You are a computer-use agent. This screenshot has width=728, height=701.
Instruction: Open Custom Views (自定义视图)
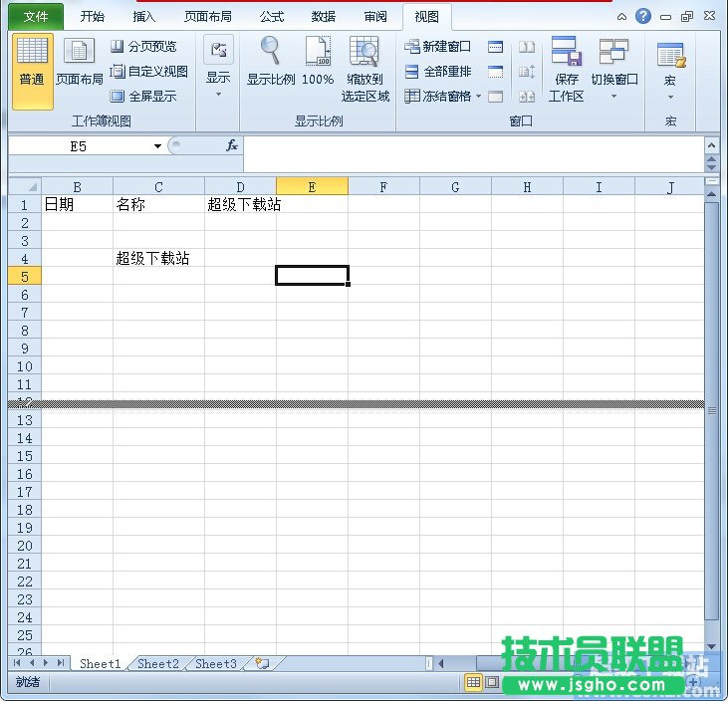click(149, 71)
